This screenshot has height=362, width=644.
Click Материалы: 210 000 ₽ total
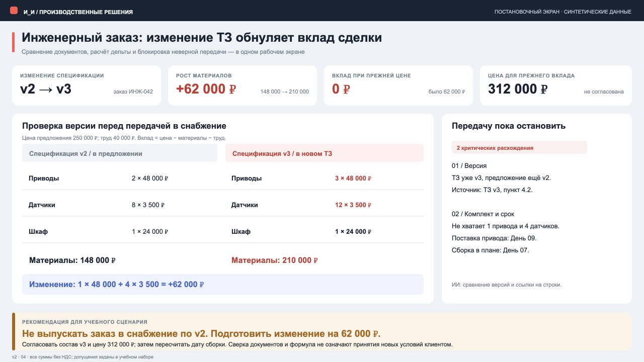click(275, 260)
